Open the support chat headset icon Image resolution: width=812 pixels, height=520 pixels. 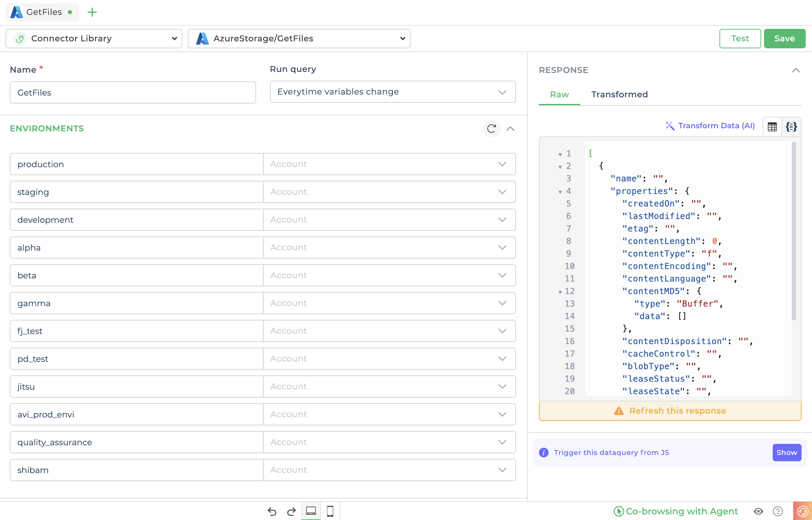[x=803, y=511]
